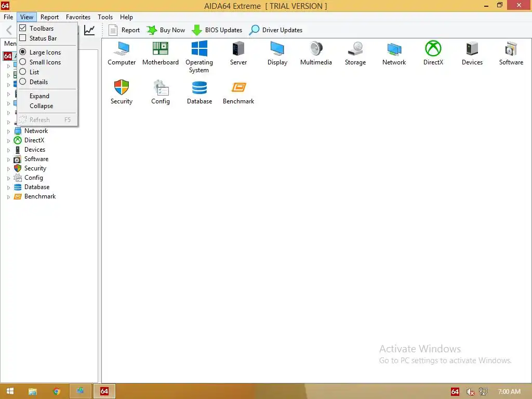
Task: Expand the Database tree node arrow
Action: 8,187
